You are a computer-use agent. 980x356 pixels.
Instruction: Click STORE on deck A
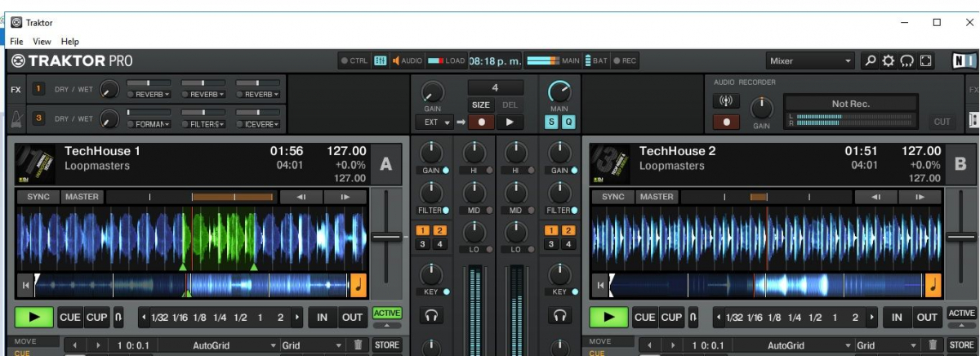point(387,345)
